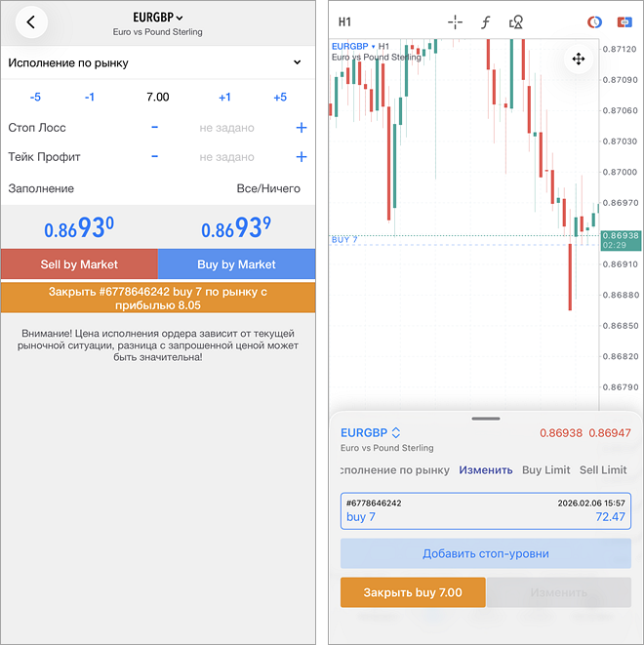Tap the chart move arrows icon

pyautogui.click(x=579, y=60)
